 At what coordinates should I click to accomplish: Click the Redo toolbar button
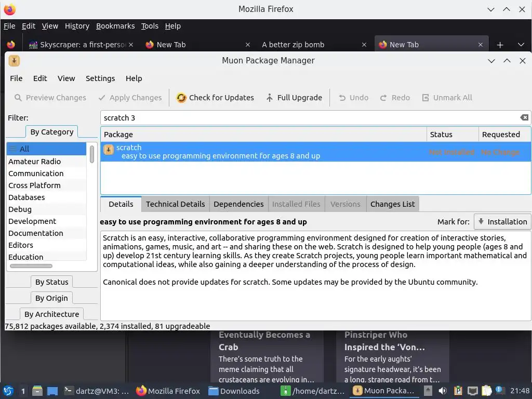(x=395, y=98)
